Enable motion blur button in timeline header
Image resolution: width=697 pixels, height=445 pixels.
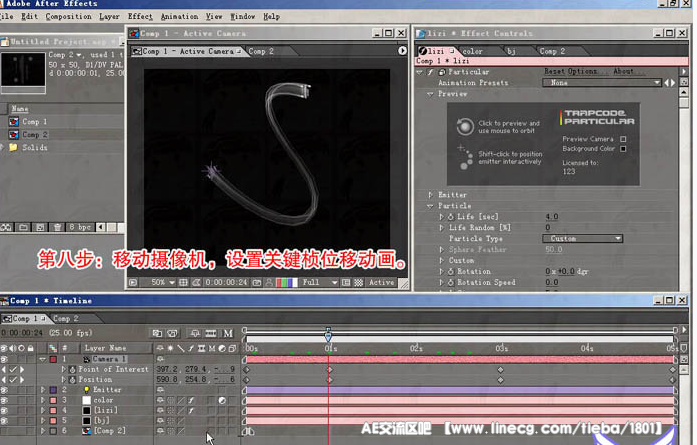pyautogui.click(x=227, y=332)
